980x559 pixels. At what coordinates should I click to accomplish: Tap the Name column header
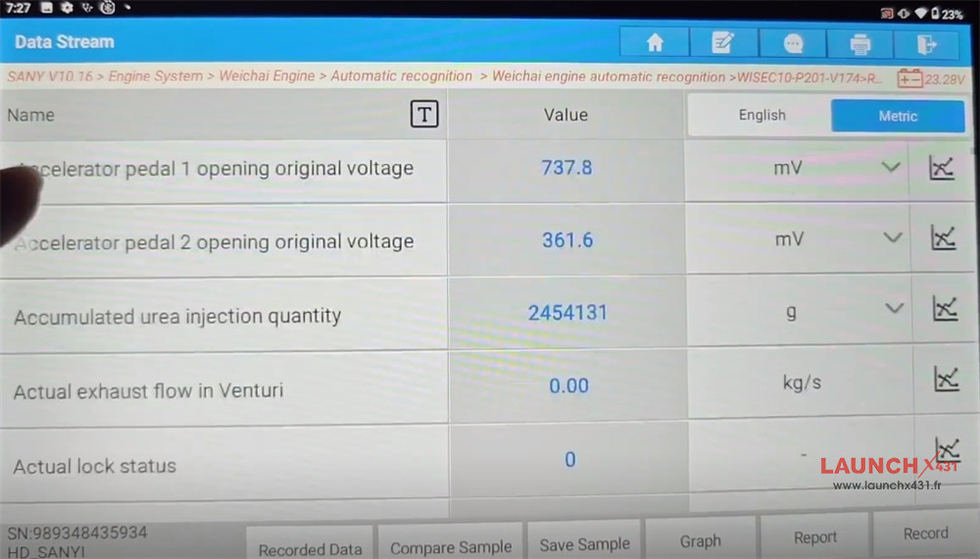pos(30,115)
